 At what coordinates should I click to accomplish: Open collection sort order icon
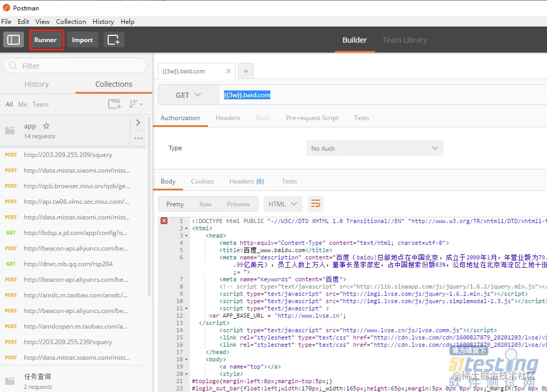[x=135, y=104]
